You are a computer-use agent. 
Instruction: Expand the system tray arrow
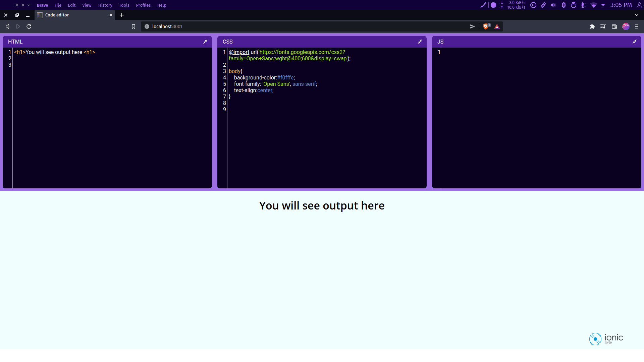click(603, 5)
